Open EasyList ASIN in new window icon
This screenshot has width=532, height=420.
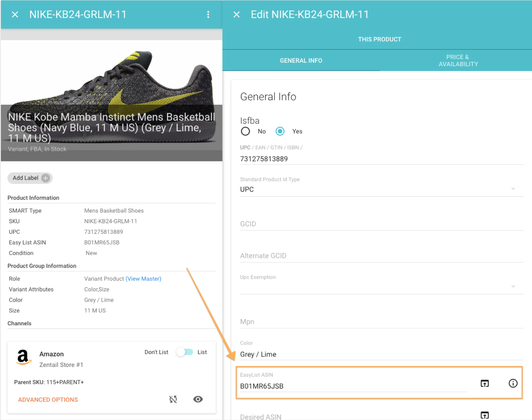[484, 383]
